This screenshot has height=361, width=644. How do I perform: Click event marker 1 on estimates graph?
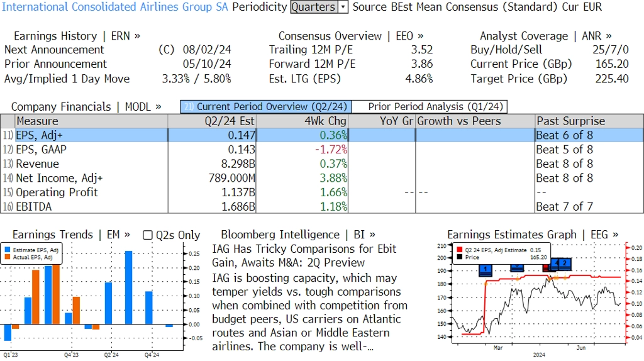coord(486,269)
